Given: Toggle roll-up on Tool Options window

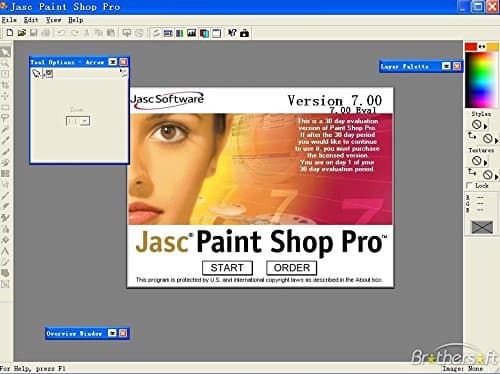Looking at the screenshot, I should tap(113, 62).
